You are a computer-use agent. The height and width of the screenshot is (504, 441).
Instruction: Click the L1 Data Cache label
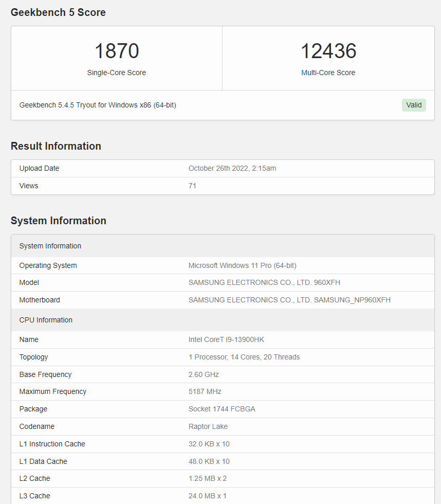[x=43, y=462]
